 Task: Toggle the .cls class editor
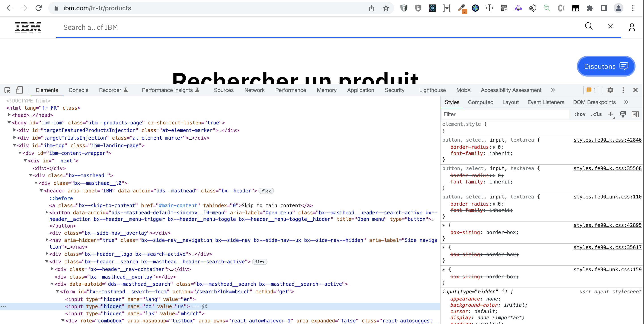596,114
